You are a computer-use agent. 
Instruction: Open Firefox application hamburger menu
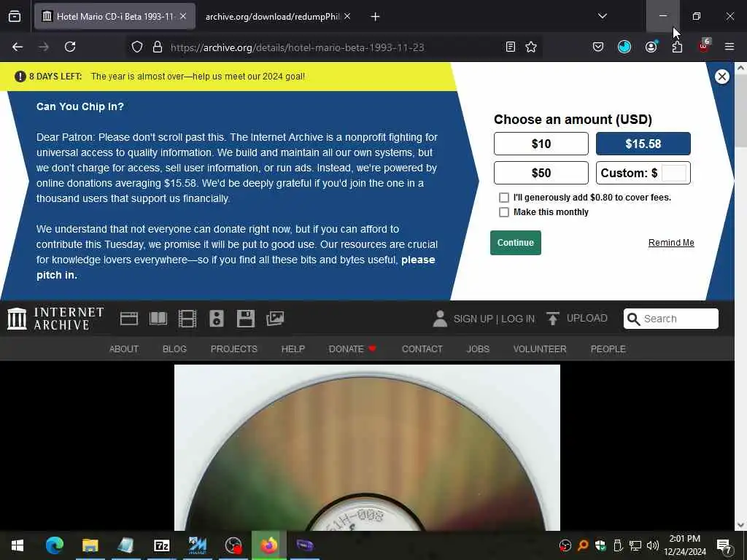pos(729,47)
